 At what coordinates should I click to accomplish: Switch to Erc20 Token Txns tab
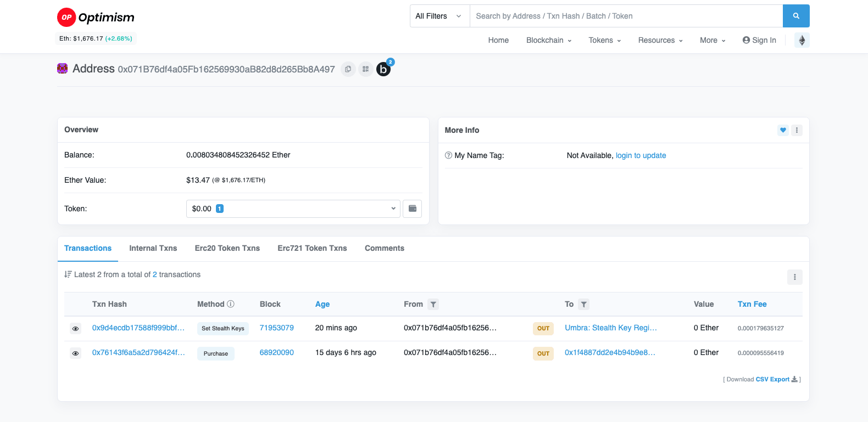click(227, 248)
